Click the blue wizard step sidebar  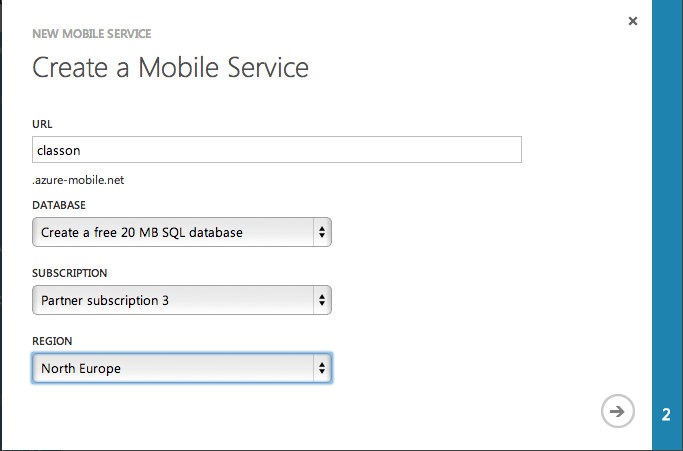(667, 200)
